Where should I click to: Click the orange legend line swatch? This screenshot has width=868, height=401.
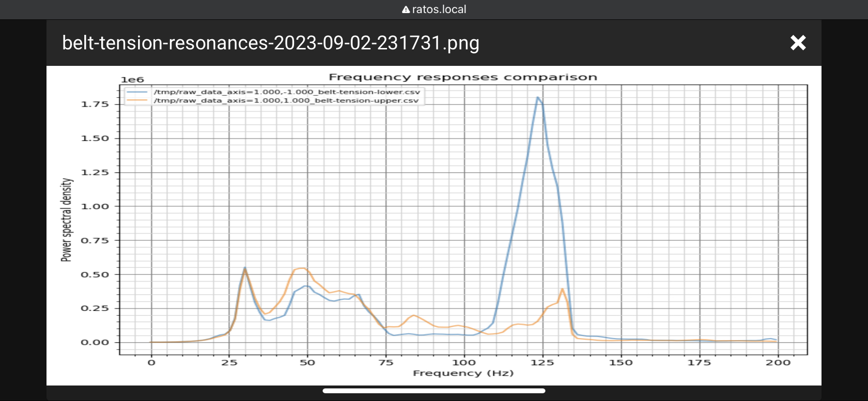[x=137, y=101]
